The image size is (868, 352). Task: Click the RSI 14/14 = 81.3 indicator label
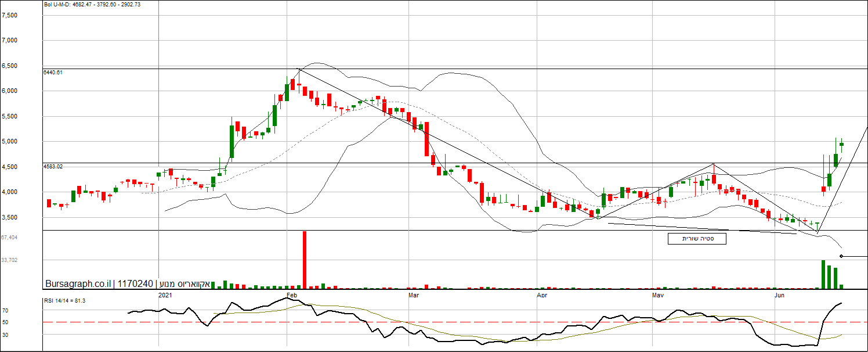click(x=65, y=301)
